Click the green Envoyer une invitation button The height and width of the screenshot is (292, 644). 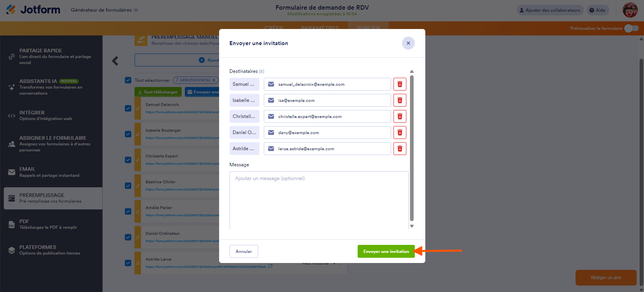[386, 251]
